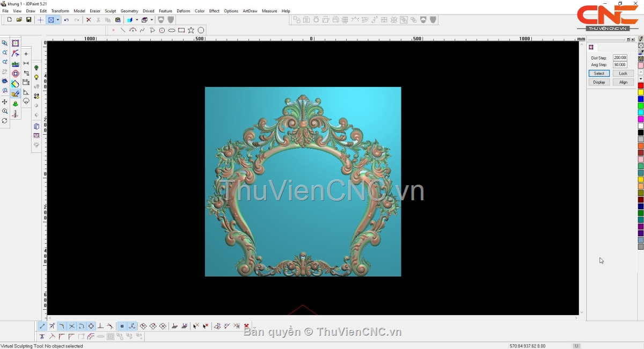Click the green cone tool icon
The image size is (644, 349).
pyautogui.click(x=16, y=104)
